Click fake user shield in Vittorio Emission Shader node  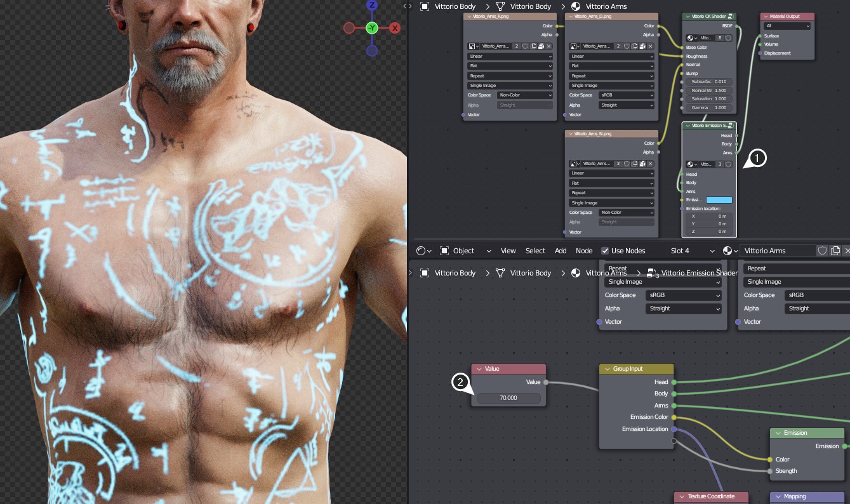point(728,164)
